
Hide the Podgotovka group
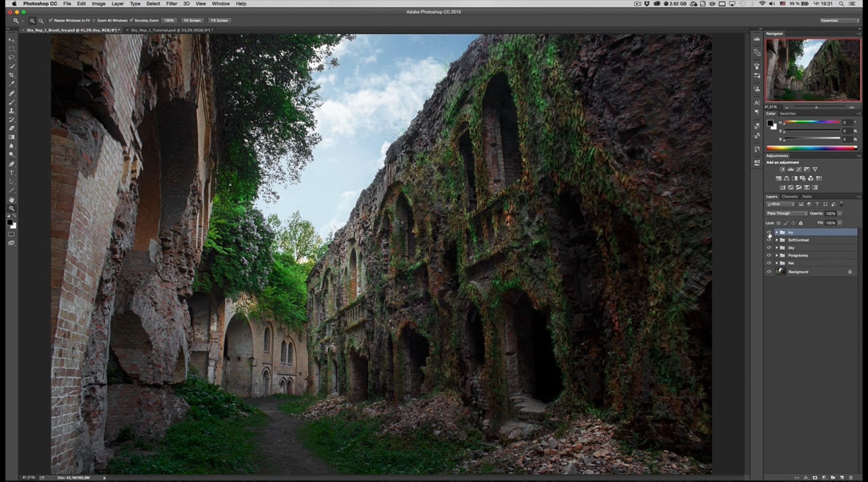[769, 255]
